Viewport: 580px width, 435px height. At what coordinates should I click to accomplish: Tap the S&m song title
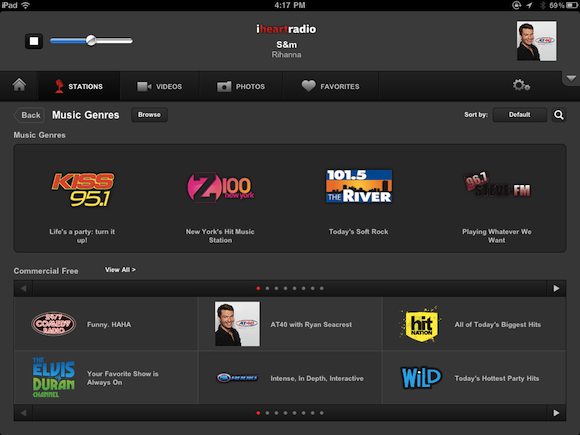point(287,45)
